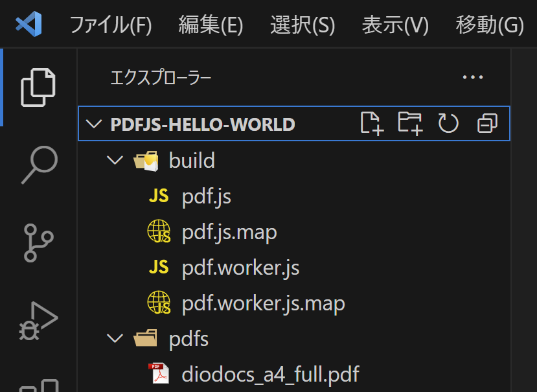
Task: Open the ファイル(F) menu
Action: [111, 25]
